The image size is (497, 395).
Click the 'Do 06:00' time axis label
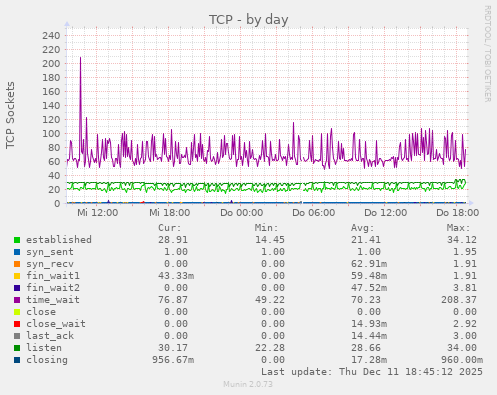(x=314, y=213)
